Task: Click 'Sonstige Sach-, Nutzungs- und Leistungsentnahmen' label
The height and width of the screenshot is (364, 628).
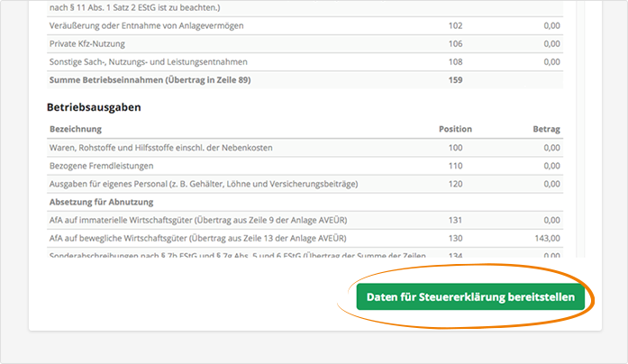Action: [x=148, y=61]
